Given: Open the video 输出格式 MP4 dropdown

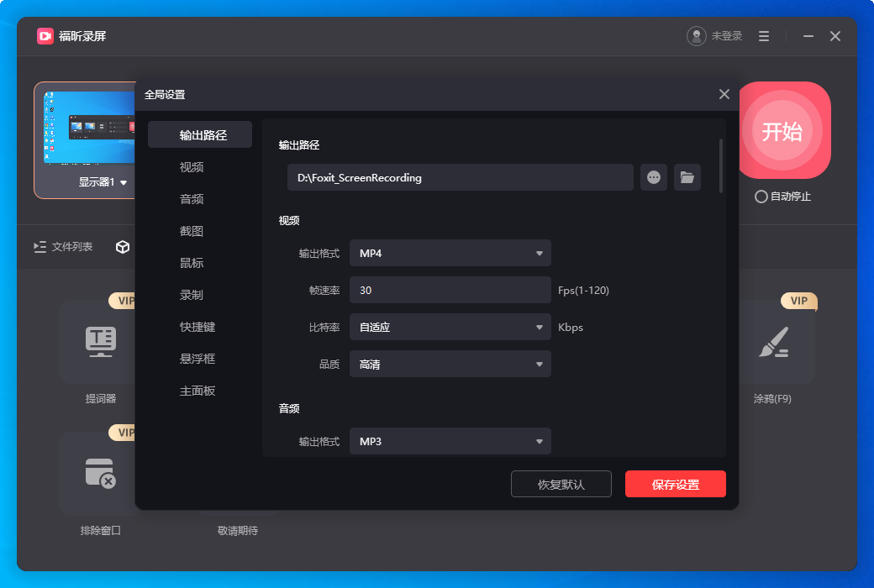Looking at the screenshot, I should 450,253.
